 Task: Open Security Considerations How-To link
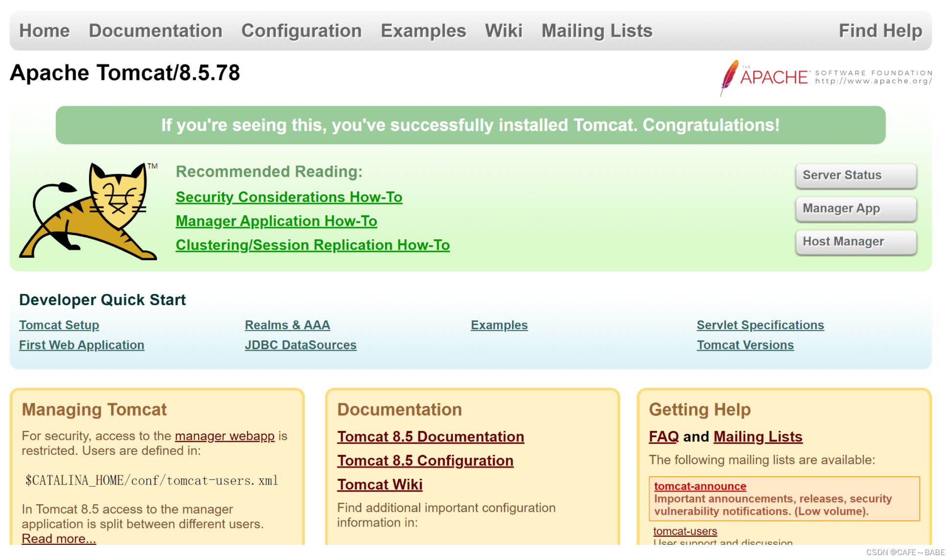288,197
